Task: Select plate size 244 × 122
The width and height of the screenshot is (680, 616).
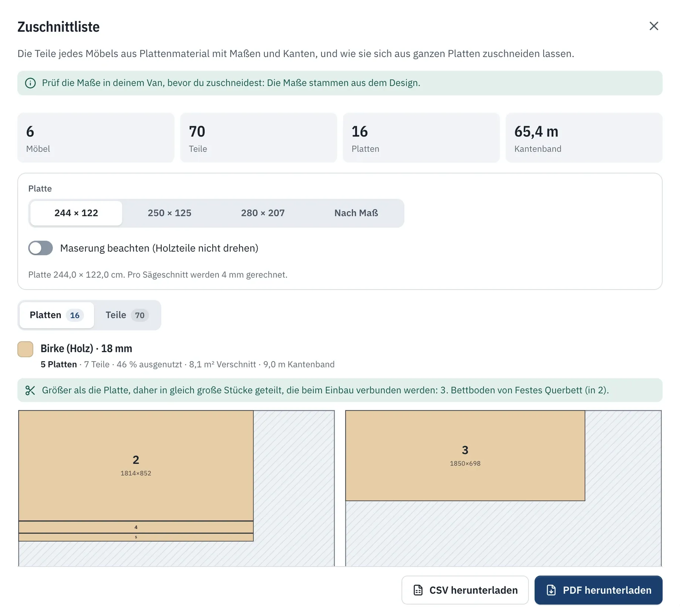Action: (76, 213)
